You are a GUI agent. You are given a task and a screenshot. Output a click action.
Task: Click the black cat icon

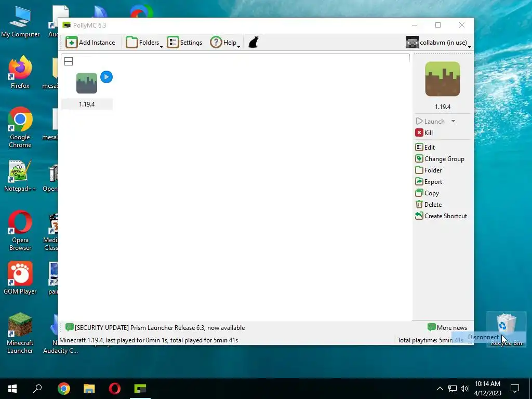(254, 43)
